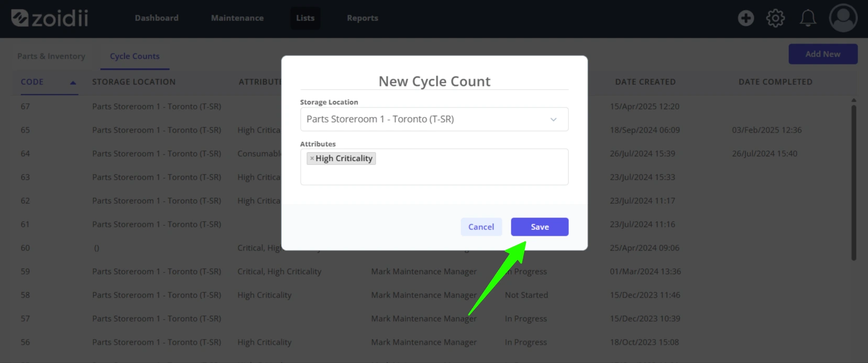The image size is (868, 363).
Task: Click date 23/Jul/2024 15:33
Action: 642,177
